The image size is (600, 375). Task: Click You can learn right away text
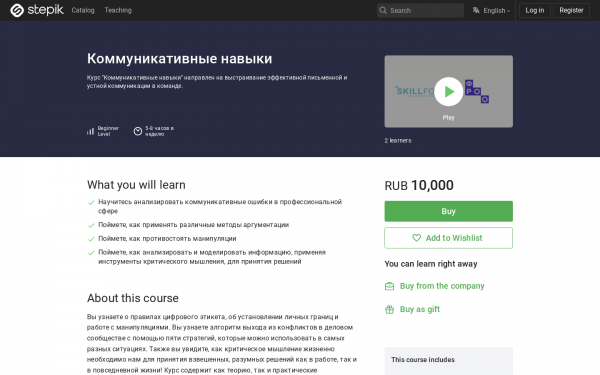tap(431, 264)
